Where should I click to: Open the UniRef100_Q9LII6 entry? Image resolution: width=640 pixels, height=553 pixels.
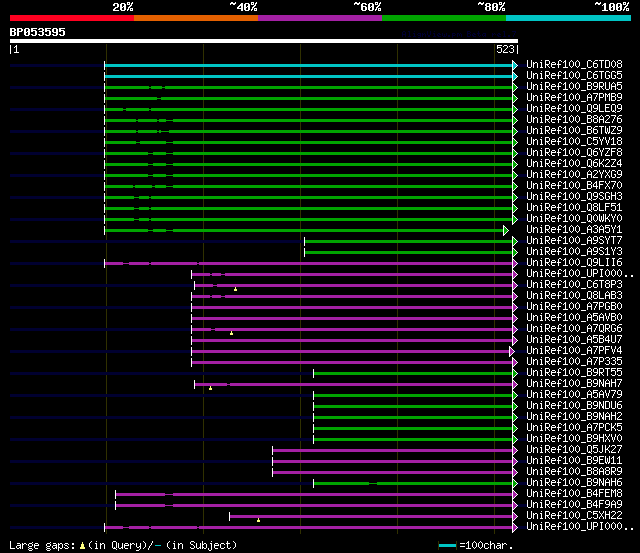tap(574, 263)
